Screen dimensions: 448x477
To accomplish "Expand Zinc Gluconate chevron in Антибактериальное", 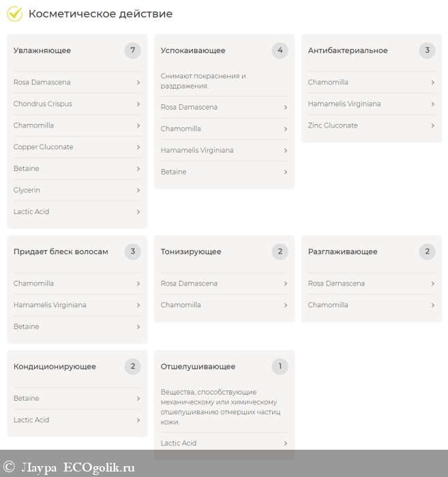I will coord(432,125).
